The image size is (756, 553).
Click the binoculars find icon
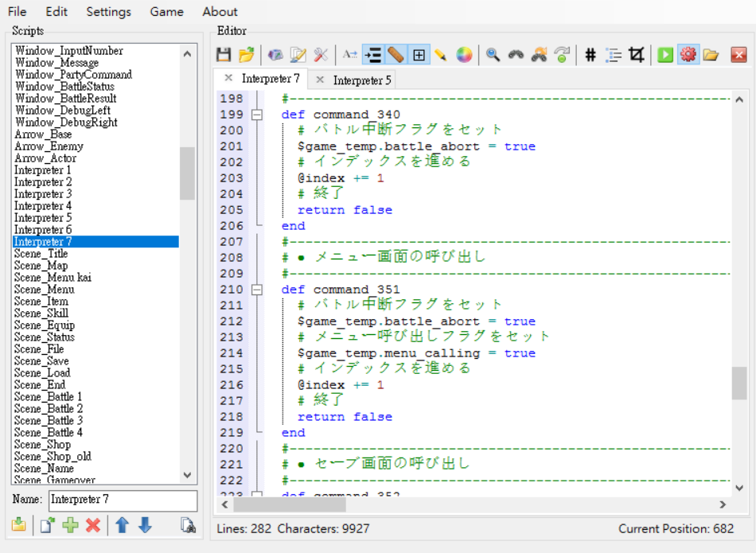point(516,55)
